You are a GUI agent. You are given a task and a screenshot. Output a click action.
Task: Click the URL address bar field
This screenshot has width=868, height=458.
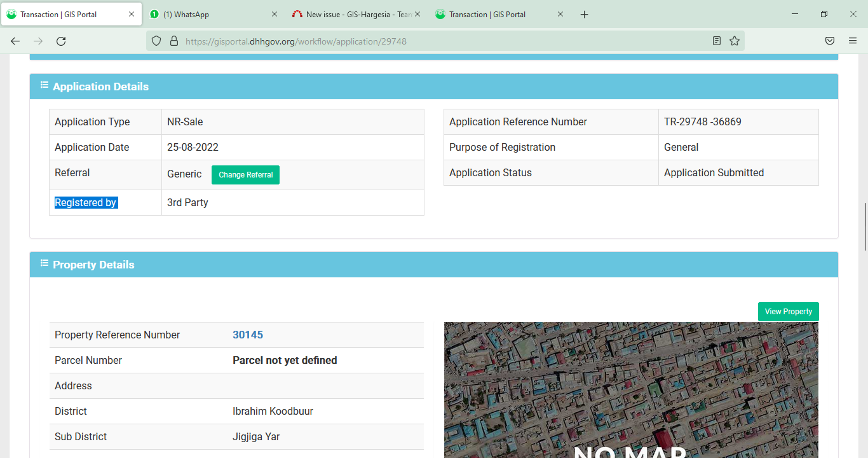pyautogui.click(x=445, y=41)
